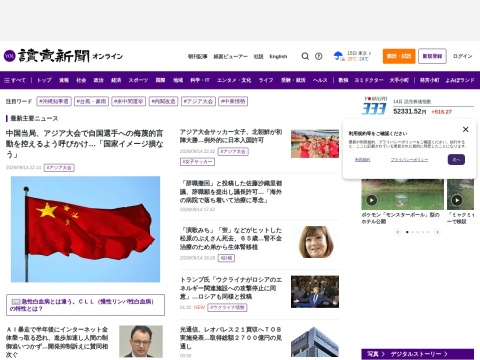Click the help question mark icon
480x360 pixels.
click(319, 56)
